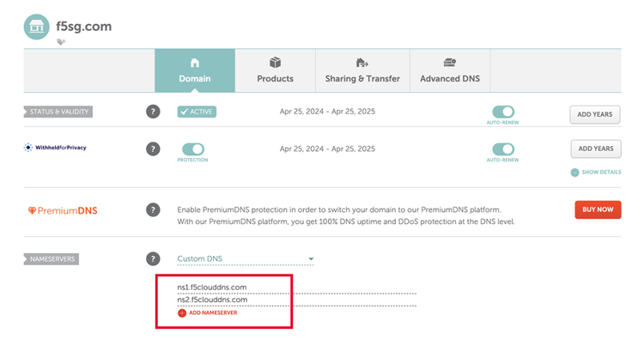The width and height of the screenshot is (644, 345).
Task: Click help icon for Status & Validity
Action: click(153, 112)
